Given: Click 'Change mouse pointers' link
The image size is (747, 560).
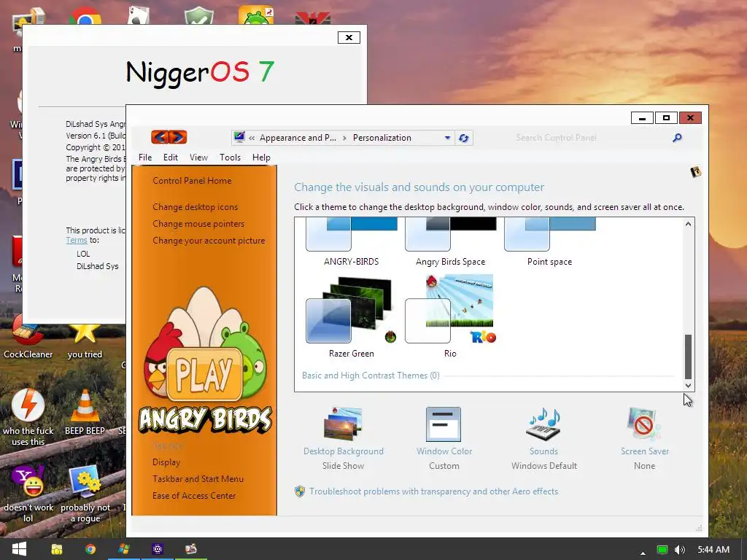Looking at the screenshot, I should tap(198, 224).
